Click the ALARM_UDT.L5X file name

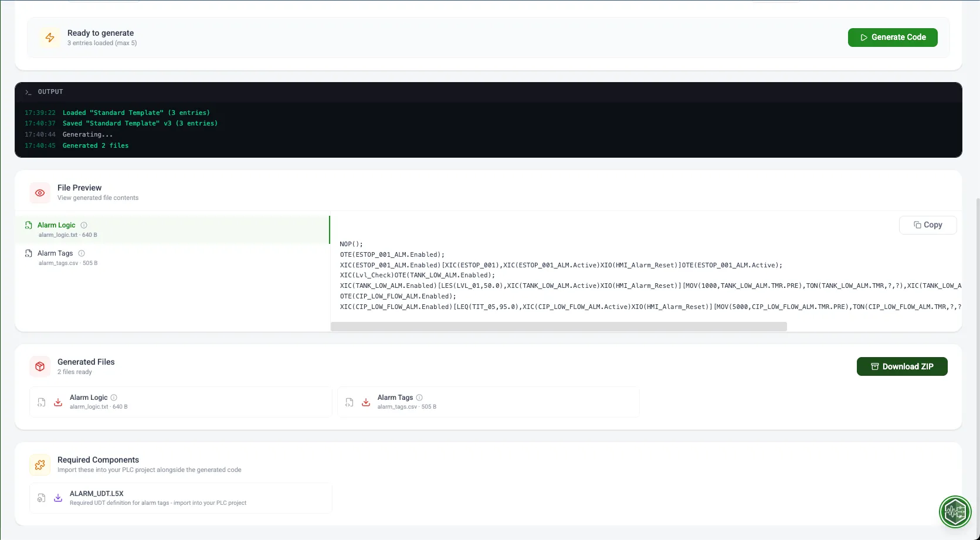[x=97, y=494]
